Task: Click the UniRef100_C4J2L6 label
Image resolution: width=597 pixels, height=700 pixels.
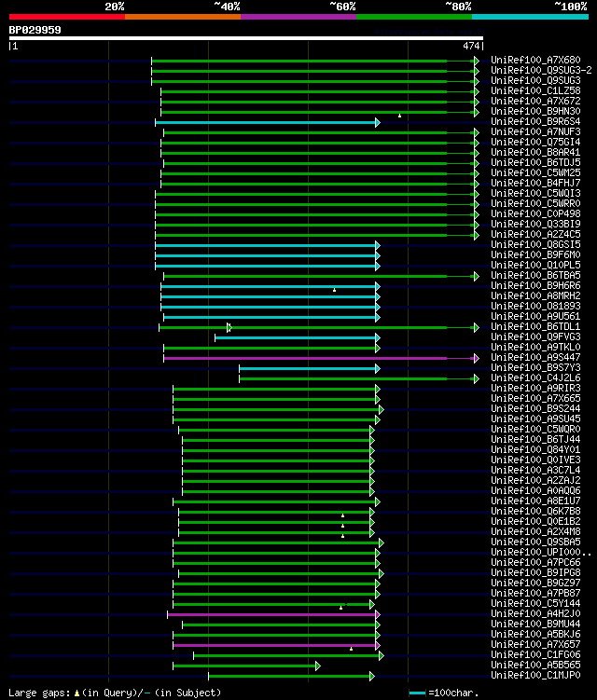Action: [535, 378]
